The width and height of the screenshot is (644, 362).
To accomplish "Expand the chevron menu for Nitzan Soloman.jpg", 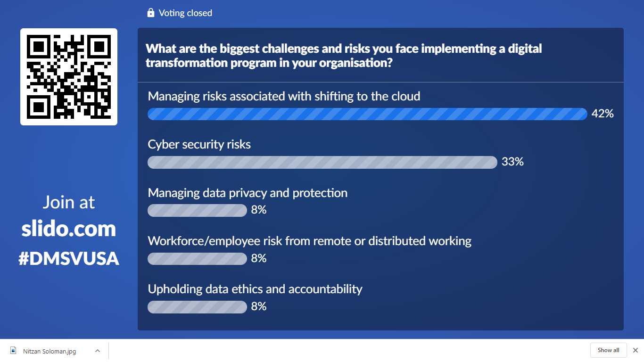I will (98, 351).
